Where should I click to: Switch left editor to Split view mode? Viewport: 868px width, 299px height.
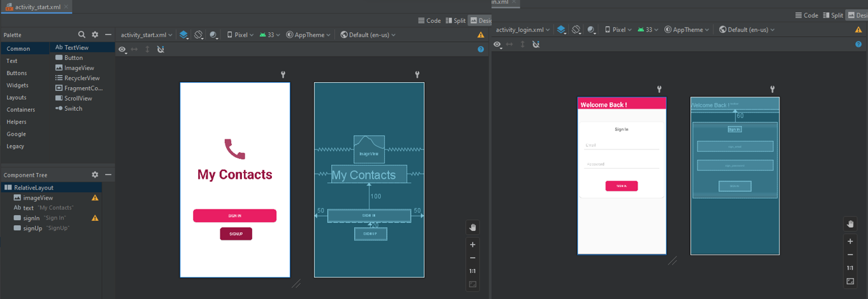455,20
